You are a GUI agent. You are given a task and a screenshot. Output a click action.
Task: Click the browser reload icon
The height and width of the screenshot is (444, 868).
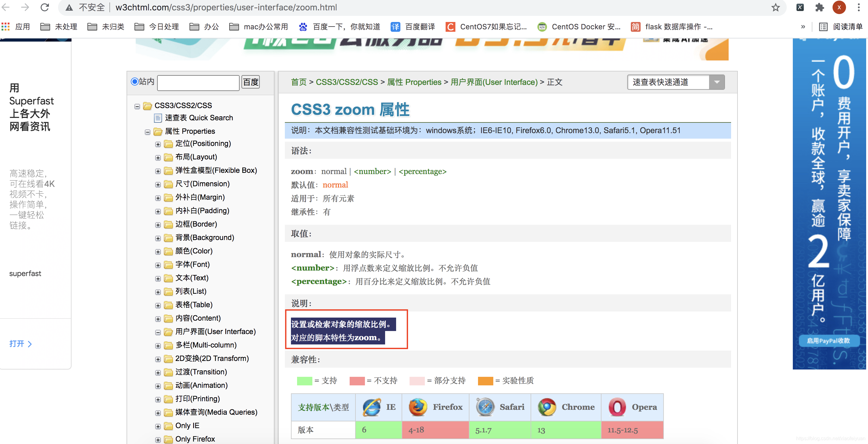pos(45,7)
